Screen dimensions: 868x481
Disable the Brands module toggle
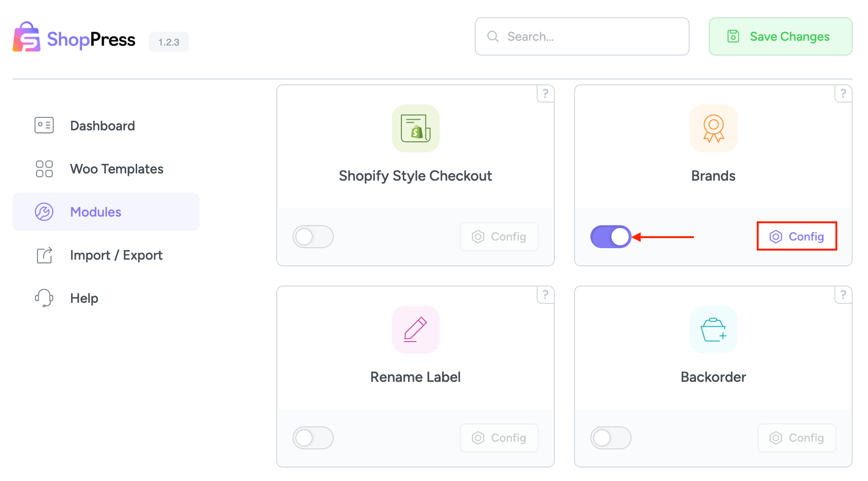(611, 236)
